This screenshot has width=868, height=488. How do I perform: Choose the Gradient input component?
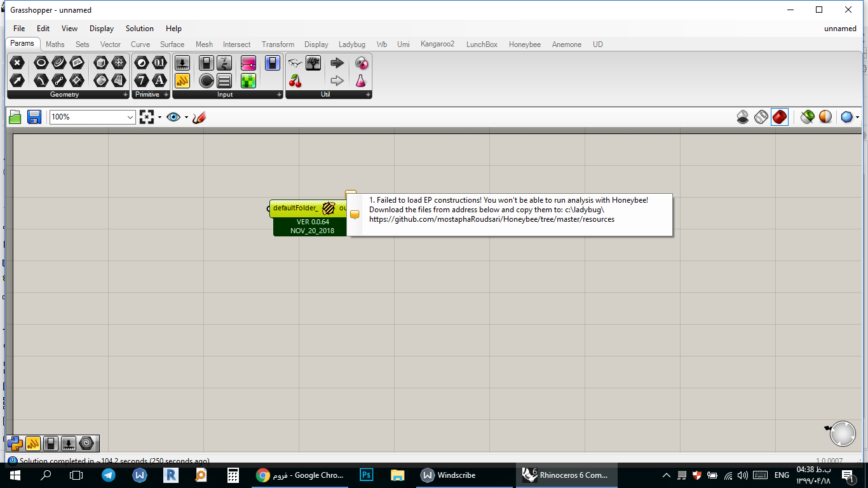(x=248, y=62)
